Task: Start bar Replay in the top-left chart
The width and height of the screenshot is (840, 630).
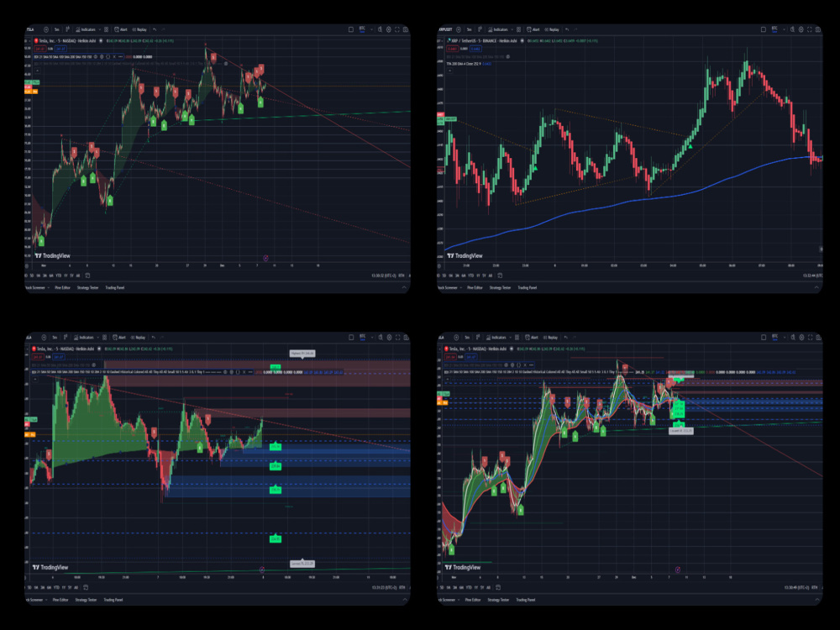Action: coord(139,29)
